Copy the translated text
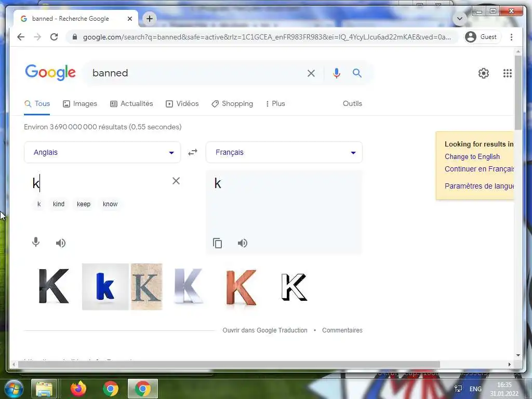Viewport: 532px width, 399px height. 218,243
